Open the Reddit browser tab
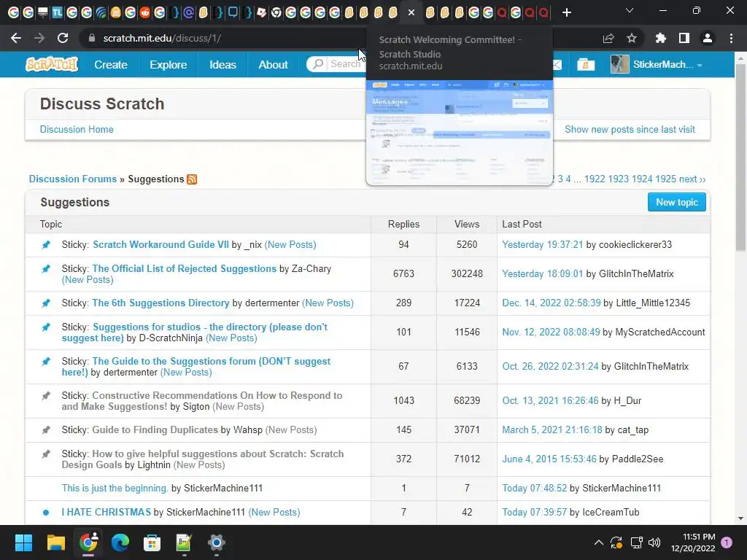The width and height of the screenshot is (747, 560). (145, 12)
